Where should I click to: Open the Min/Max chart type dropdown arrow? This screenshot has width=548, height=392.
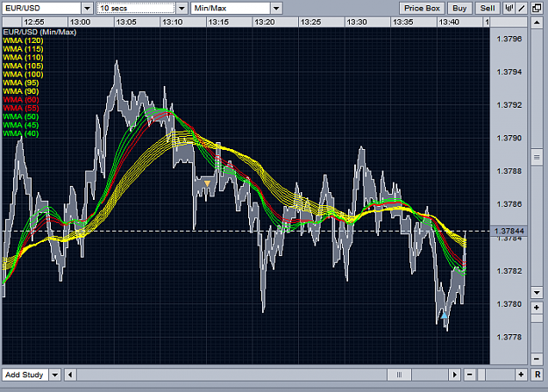pyautogui.click(x=276, y=8)
